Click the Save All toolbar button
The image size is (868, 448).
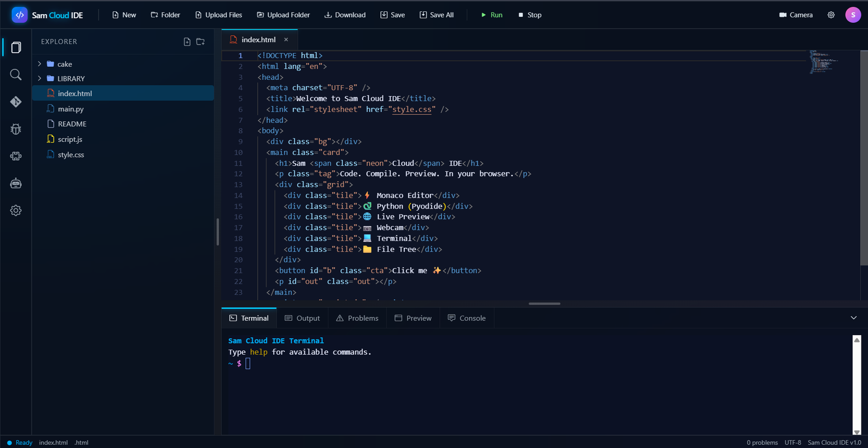pyautogui.click(x=437, y=15)
